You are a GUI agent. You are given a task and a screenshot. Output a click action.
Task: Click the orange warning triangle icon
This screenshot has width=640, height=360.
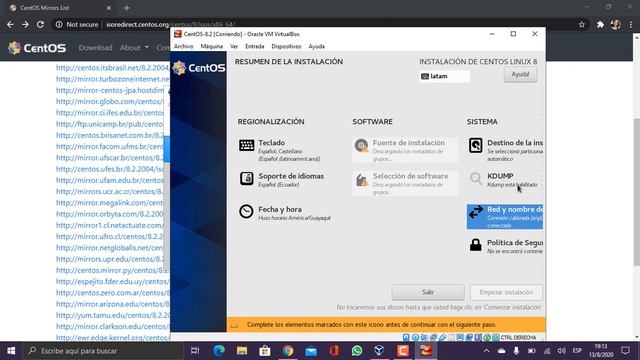coord(234,325)
